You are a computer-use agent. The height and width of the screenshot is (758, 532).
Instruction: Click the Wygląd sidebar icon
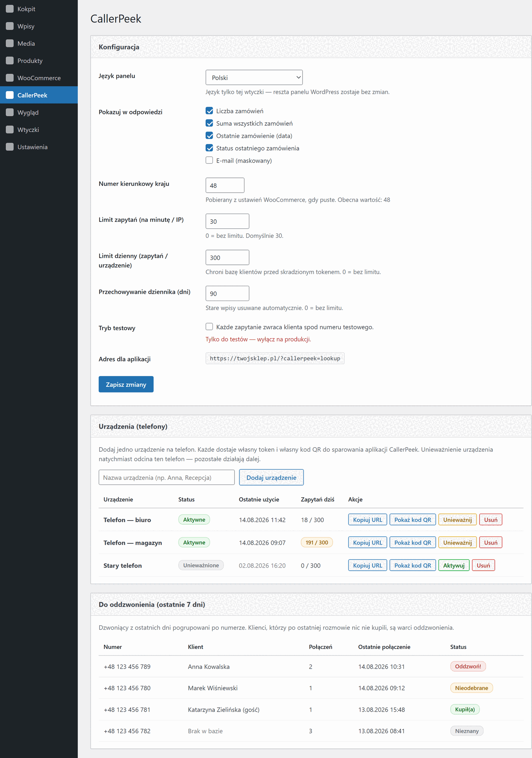click(x=10, y=112)
